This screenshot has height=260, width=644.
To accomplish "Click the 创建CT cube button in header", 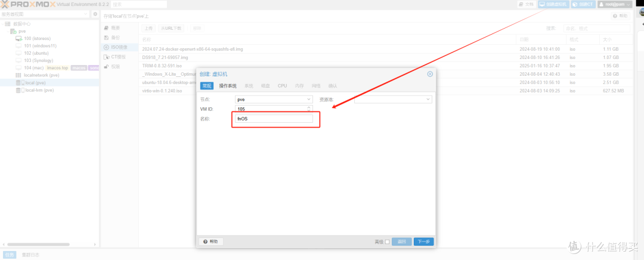I will coord(583,4).
